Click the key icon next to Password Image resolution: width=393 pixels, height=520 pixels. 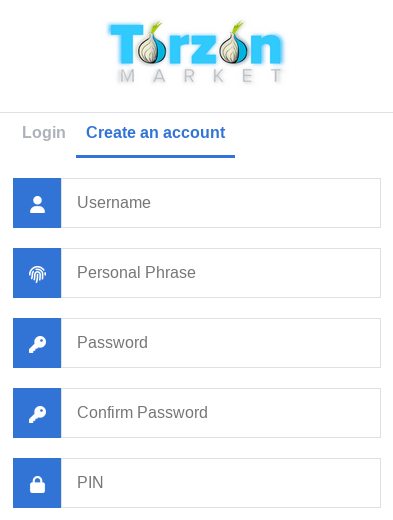tap(37, 344)
